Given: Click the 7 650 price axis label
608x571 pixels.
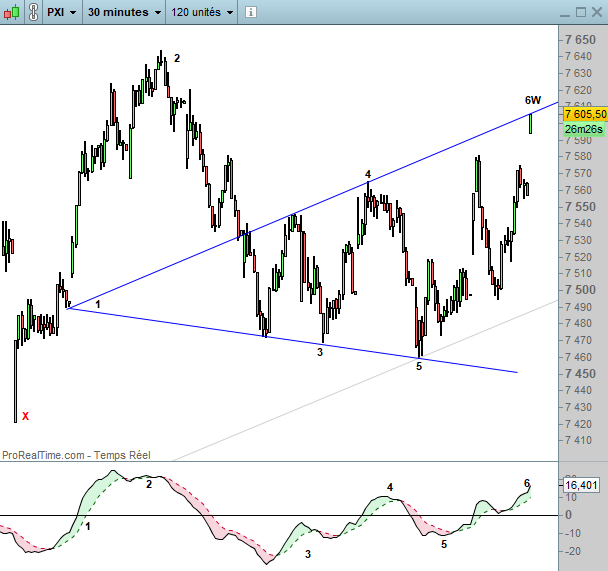Looking at the screenshot, I should pyautogui.click(x=580, y=40).
